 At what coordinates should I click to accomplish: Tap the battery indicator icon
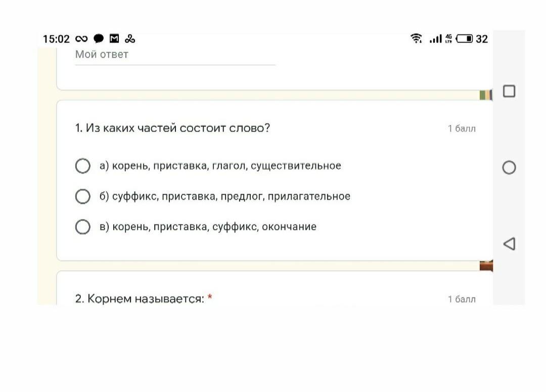tap(464, 38)
